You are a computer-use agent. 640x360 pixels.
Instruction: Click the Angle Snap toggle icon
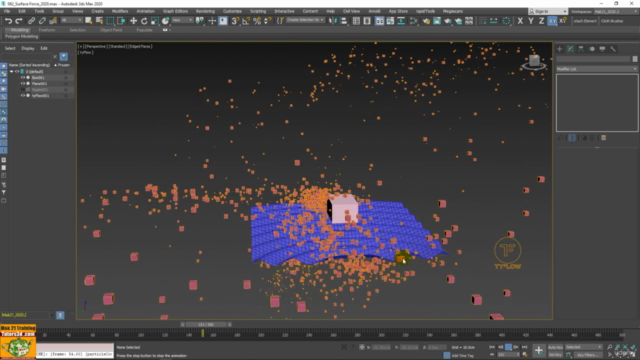coord(246,21)
